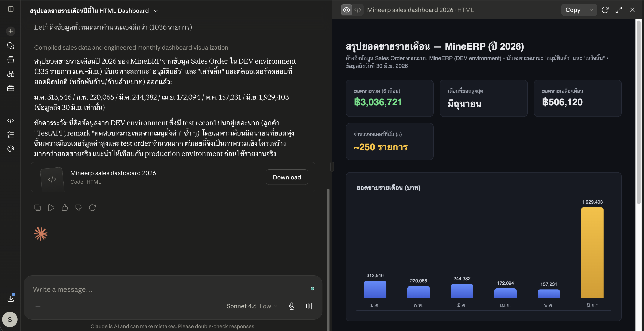Screen dimensions: 644x331
Task: Click the February bar labeled 220,065
Action: click(x=418, y=292)
